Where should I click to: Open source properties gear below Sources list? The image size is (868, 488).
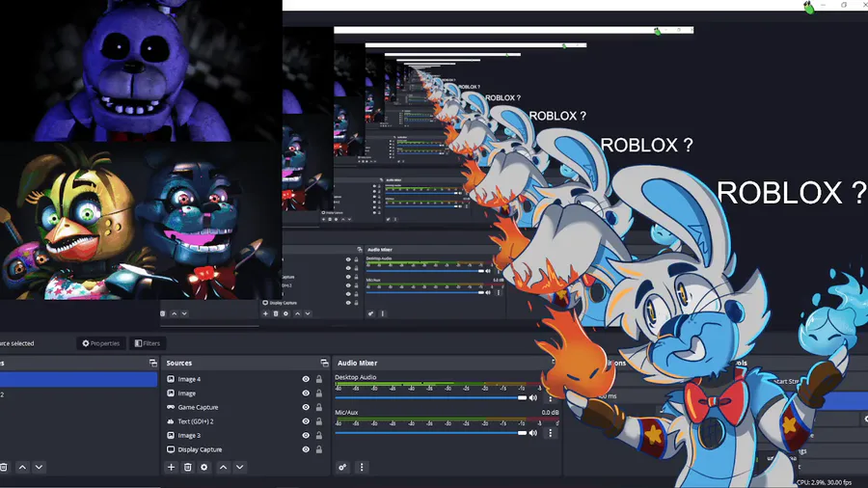[204, 467]
